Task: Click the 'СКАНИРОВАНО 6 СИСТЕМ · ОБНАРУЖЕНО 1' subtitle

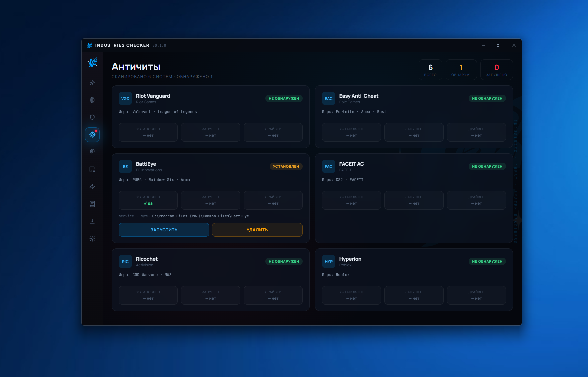Action: [162, 77]
